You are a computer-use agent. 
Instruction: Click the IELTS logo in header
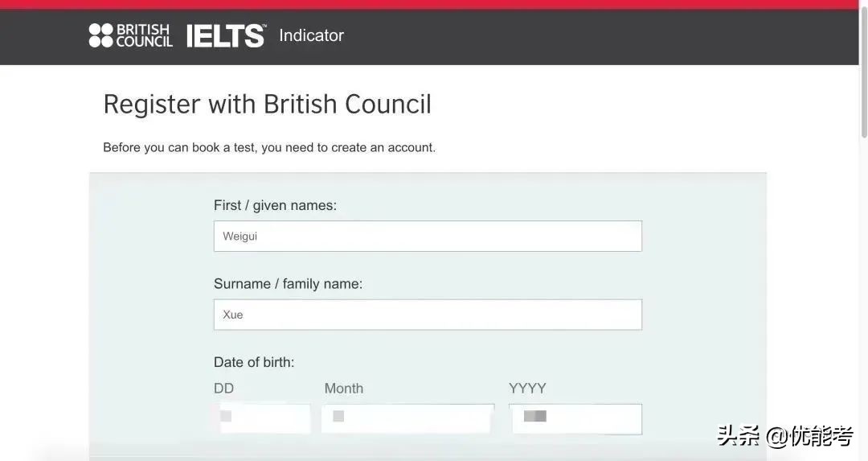(226, 36)
